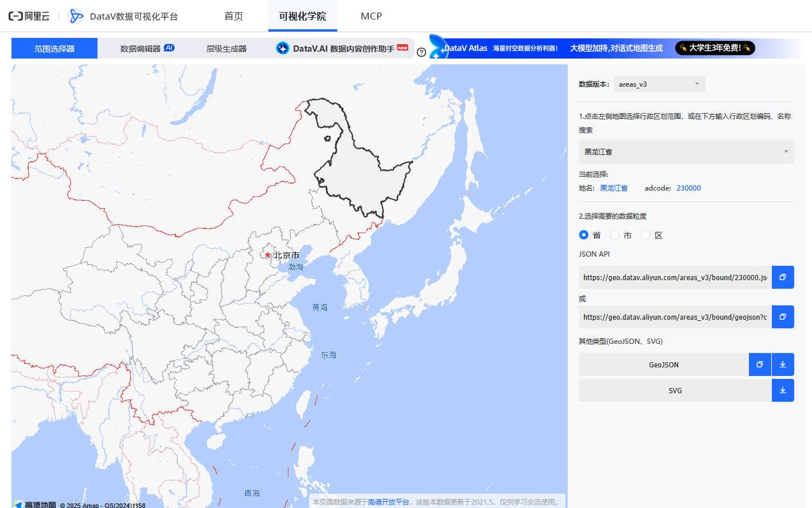
Task: Copy the 230000.json API URL
Action: tap(782, 277)
